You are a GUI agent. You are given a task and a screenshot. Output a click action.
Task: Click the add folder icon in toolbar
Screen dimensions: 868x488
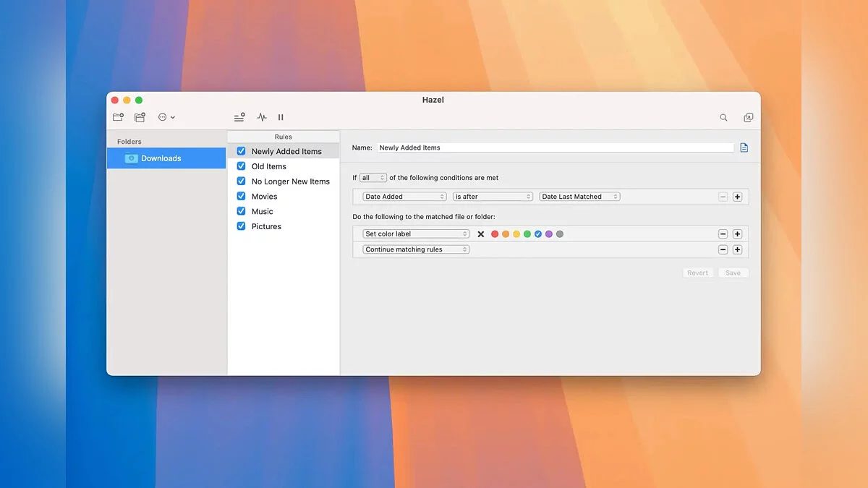(x=118, y=117)
